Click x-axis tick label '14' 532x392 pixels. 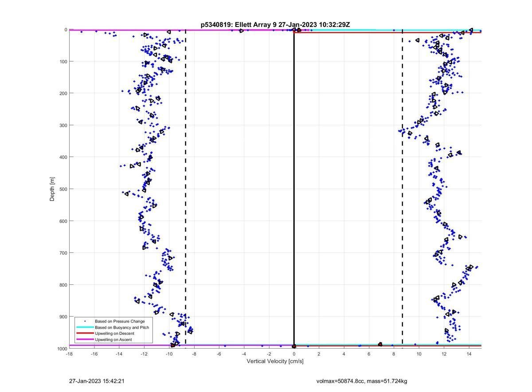tap(469, 354)
